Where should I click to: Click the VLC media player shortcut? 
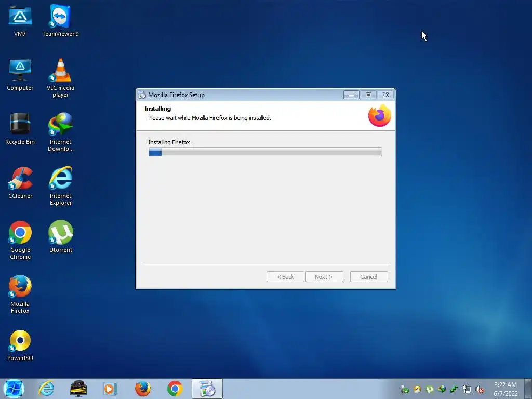(x=60, y=78)
